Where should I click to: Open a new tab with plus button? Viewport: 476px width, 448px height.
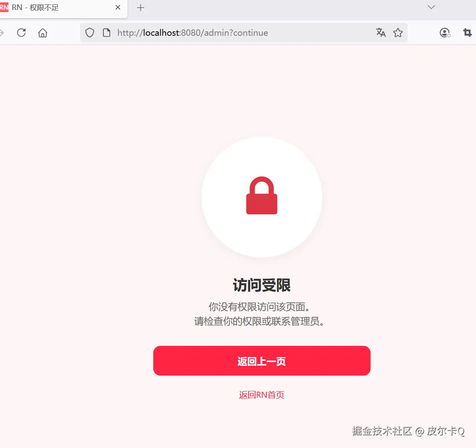140,8
